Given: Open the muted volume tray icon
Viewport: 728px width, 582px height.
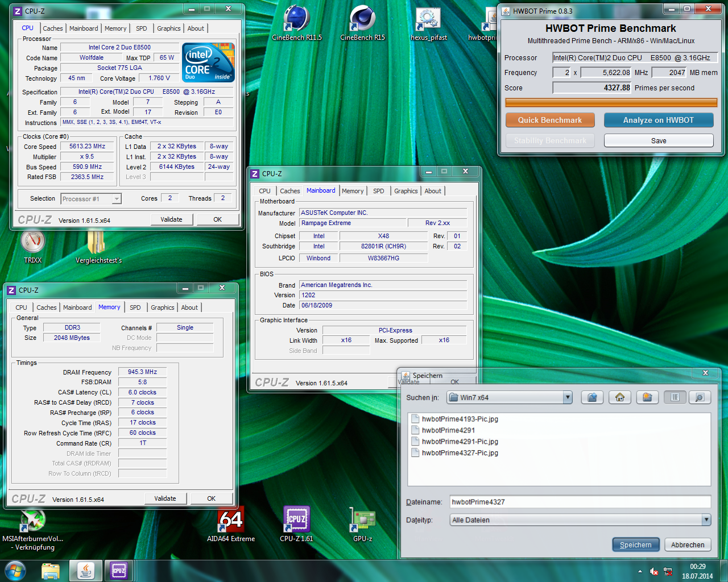Looking at the screenshot, I should click(x=654, y=571).
